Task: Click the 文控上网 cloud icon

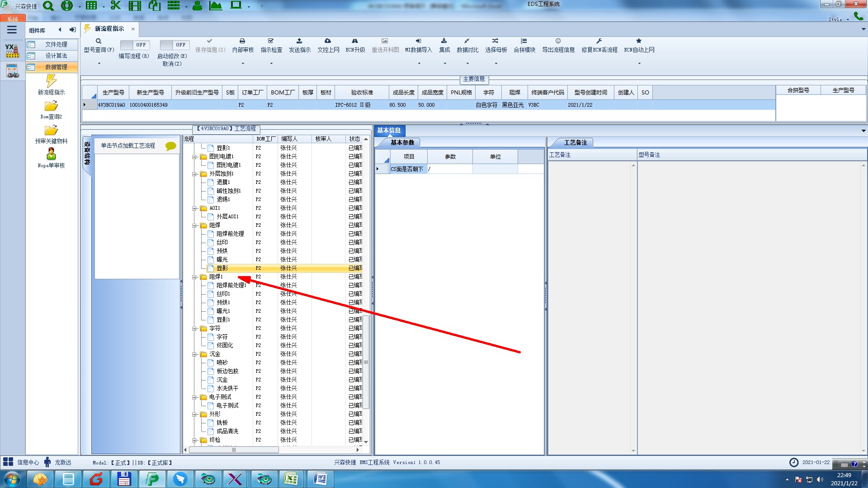Action: click(328, 41)
